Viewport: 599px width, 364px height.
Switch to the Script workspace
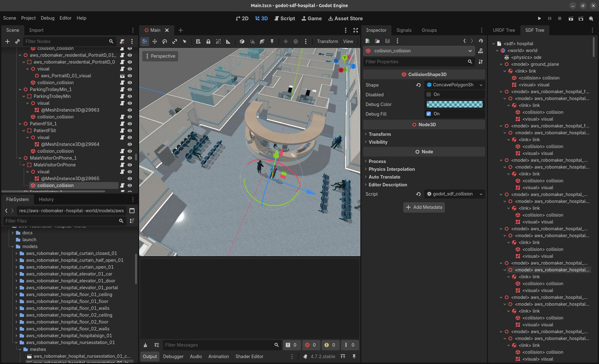click(x=285, y=18)
